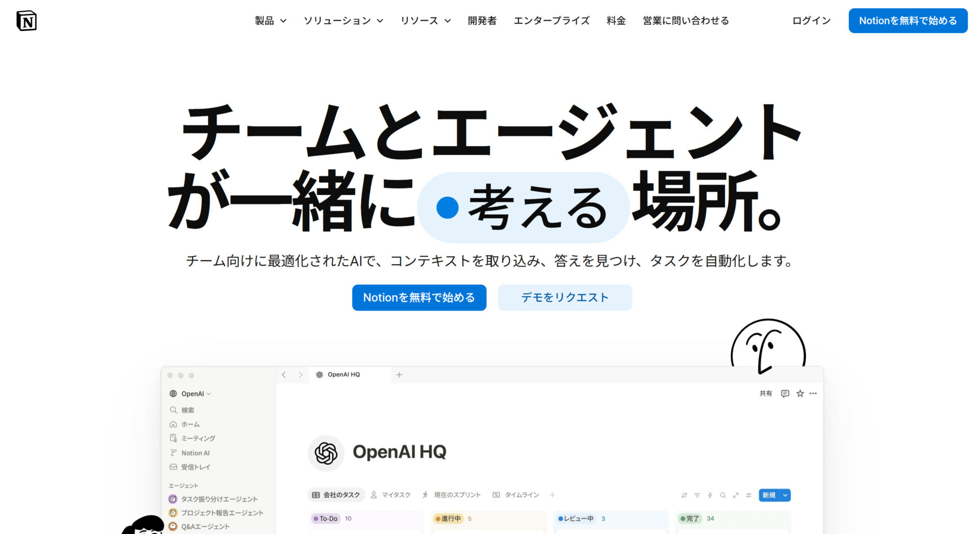The width and height of the screenshot is (980, 534).
Task: Click the filter lines icon
Action: tap(697, 495)
